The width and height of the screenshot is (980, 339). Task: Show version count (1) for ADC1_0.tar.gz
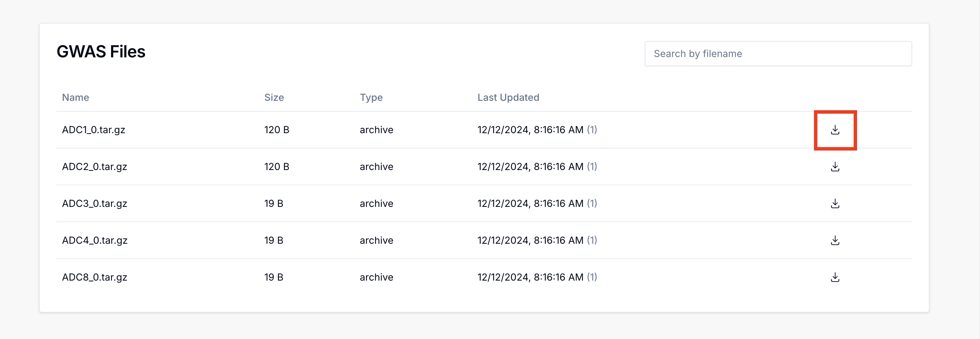tap(591, 130)
